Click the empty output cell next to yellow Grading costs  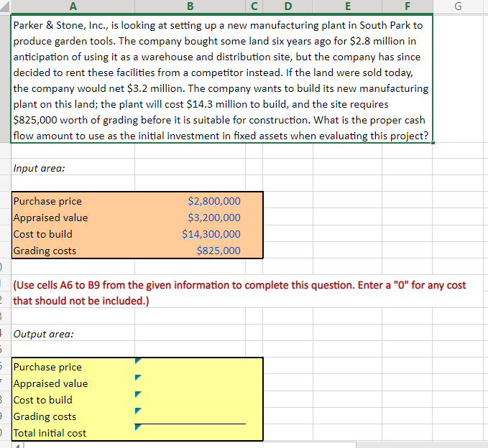pyautogui.click(x=190, y=416)
